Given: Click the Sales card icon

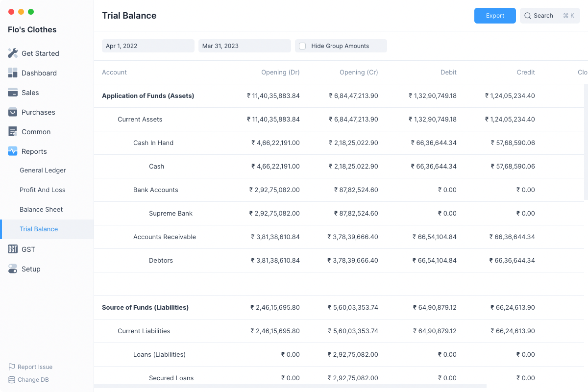Looking at the screenshot, I should 13,93.
